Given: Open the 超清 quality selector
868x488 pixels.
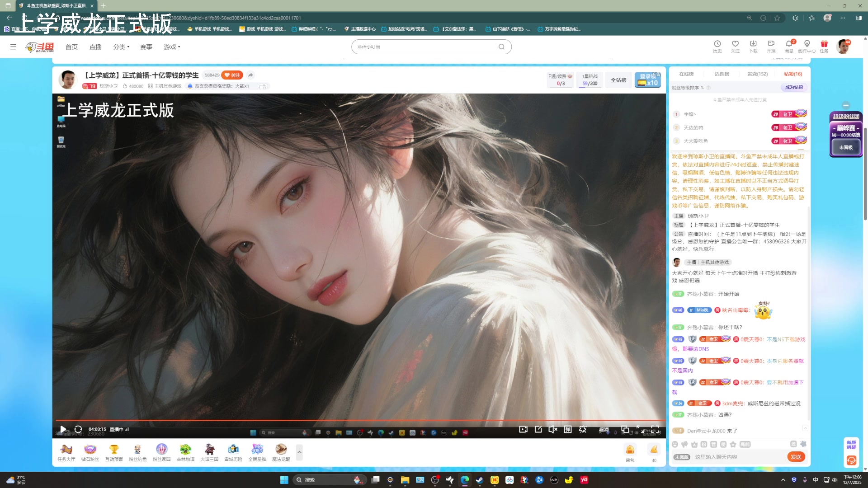Looking at the screenshot, I should point(604,430).
